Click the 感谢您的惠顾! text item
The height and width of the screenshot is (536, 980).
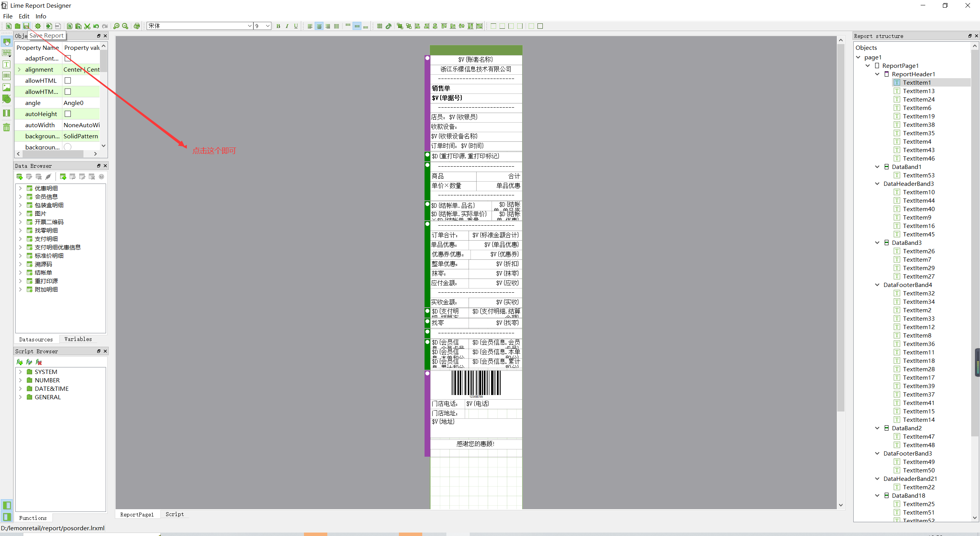(476, 444)
